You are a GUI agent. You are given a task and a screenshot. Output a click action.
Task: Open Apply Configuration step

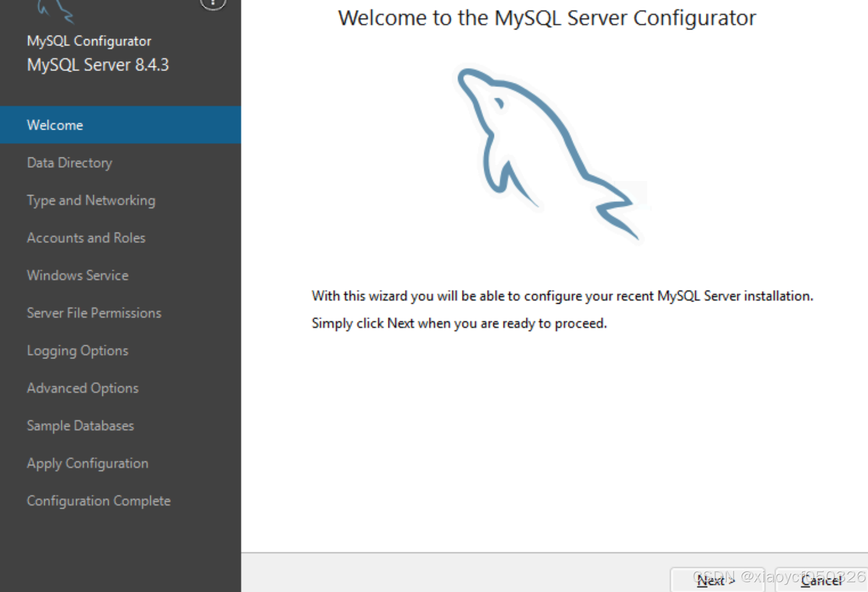pyautogui.click(x=120, y=463)
